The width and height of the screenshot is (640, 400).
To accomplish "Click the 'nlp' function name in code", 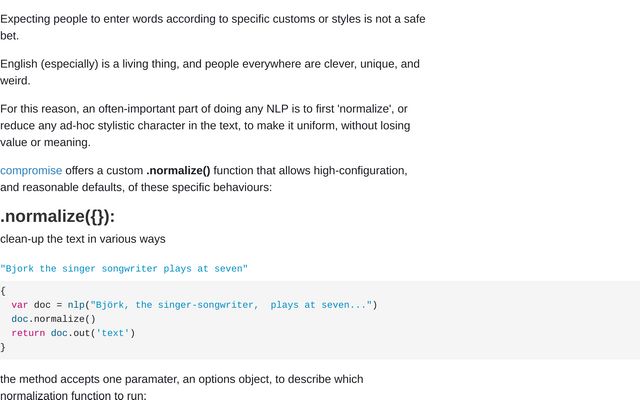I will click(x=76, y=305).
